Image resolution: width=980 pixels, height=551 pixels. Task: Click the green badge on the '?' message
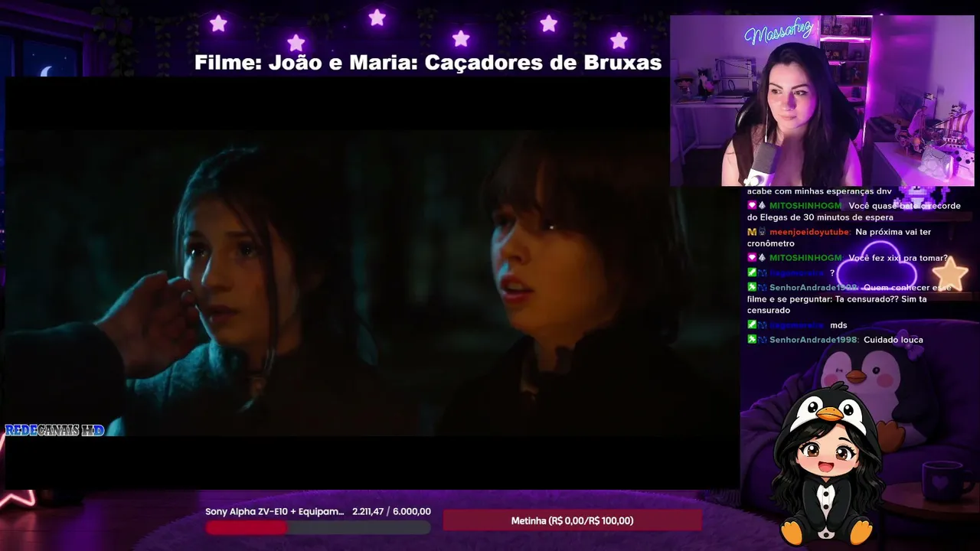click(x=752, y=273)
